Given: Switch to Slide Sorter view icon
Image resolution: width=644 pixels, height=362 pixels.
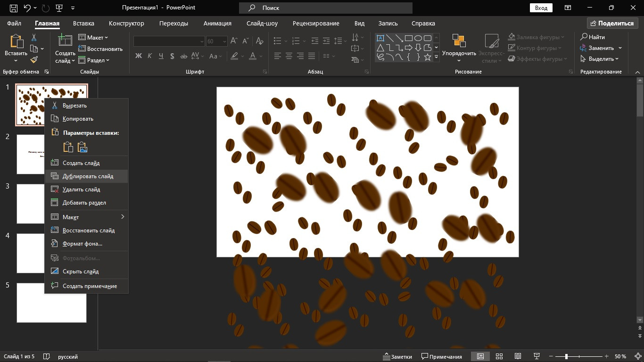Looking at the screenshot, I should 499,356.
